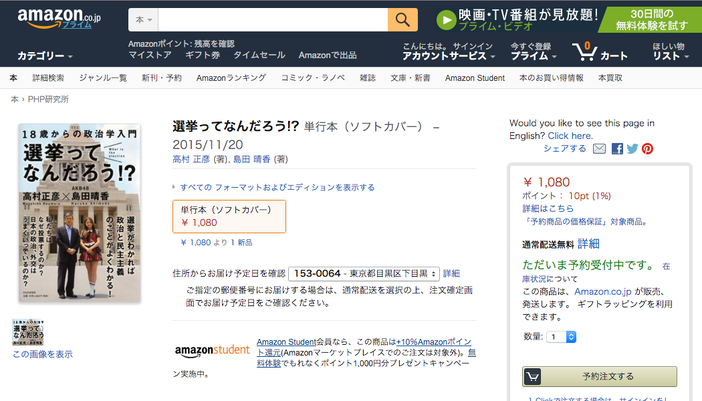702x401 pixels.
Task: Open the ほしい物リスト dropdown
Action: [x=670, y=51]
